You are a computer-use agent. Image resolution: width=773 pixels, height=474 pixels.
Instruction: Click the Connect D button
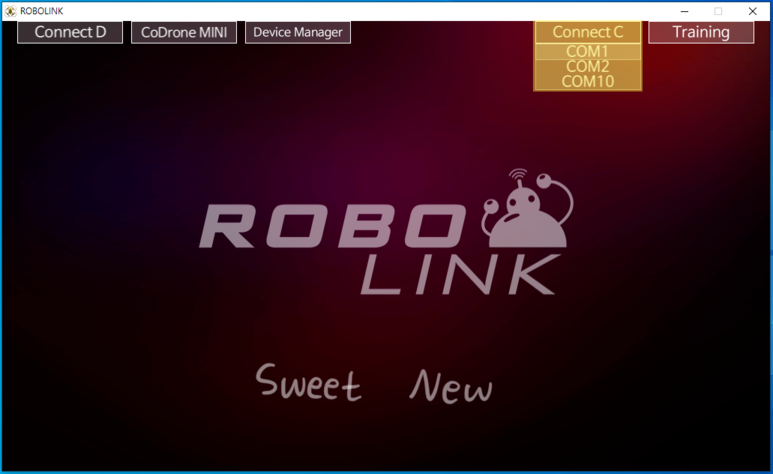[70, 33]
